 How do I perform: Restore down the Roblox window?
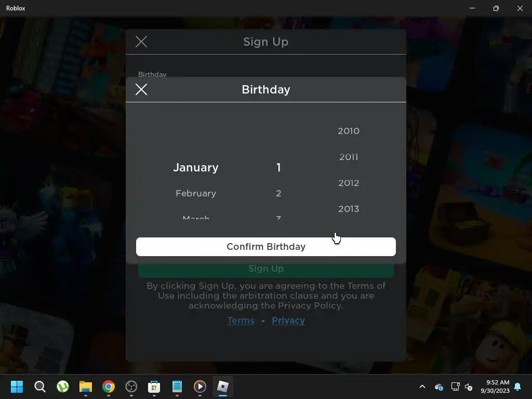(x=496, y=8)
